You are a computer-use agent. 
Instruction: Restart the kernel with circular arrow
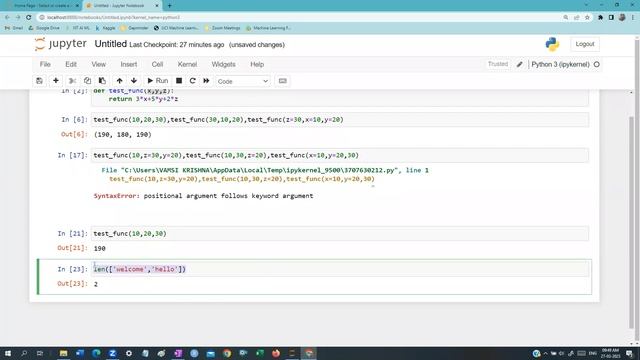coord(193,81)
